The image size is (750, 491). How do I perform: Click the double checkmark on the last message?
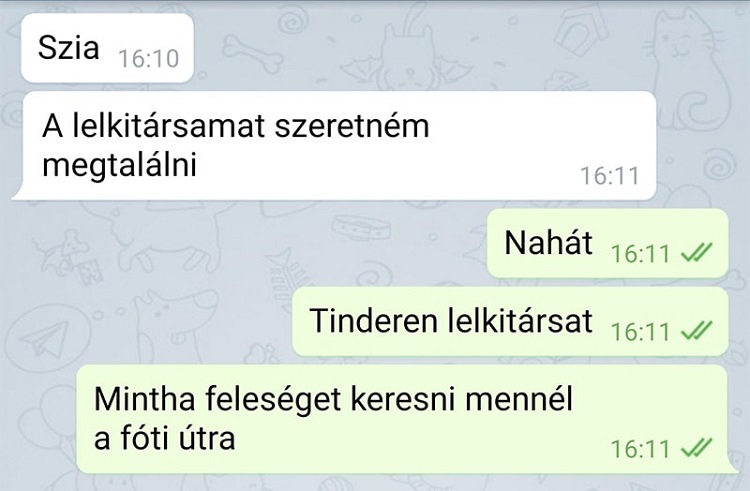[696, 448]
